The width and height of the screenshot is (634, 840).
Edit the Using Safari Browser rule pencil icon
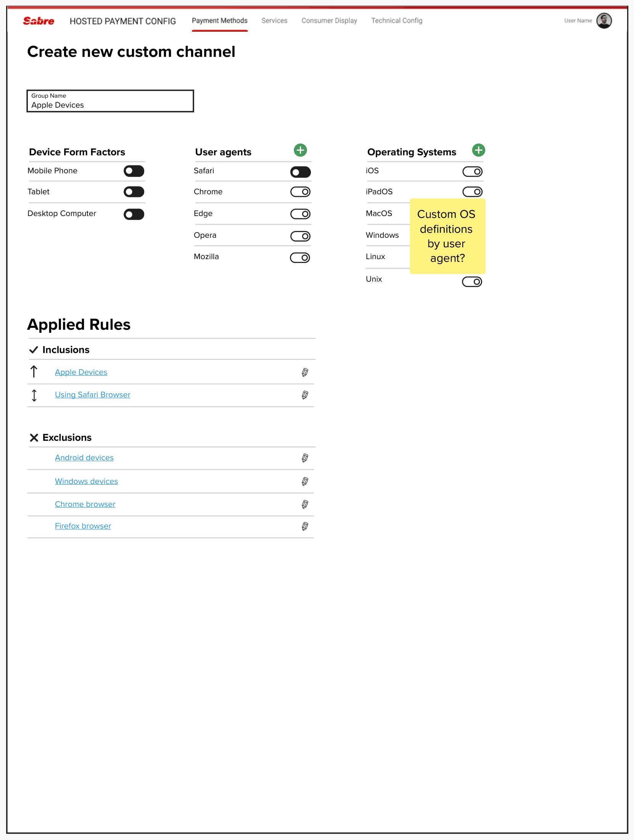point(305,395)
